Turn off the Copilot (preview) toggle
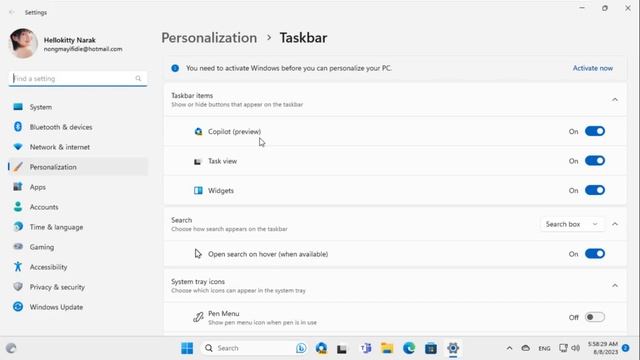The width and height of the screenshot is (640, 360). (x=595, y=131)
